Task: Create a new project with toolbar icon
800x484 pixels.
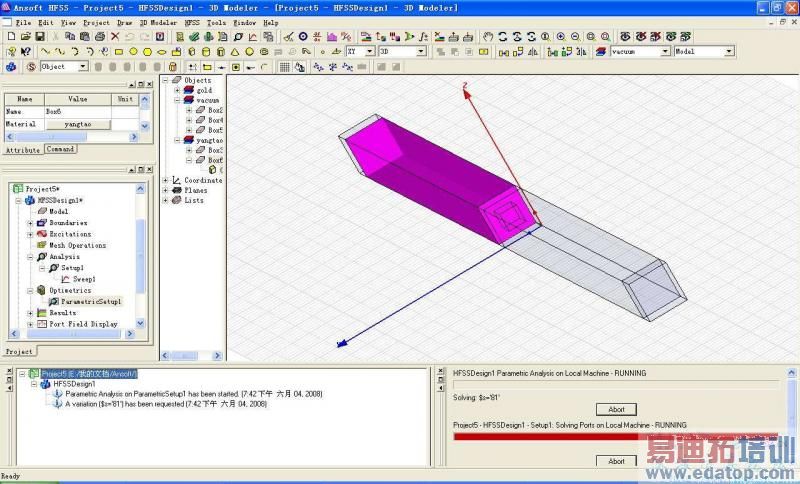Action: pyautogui.click(x=11, y=37)
